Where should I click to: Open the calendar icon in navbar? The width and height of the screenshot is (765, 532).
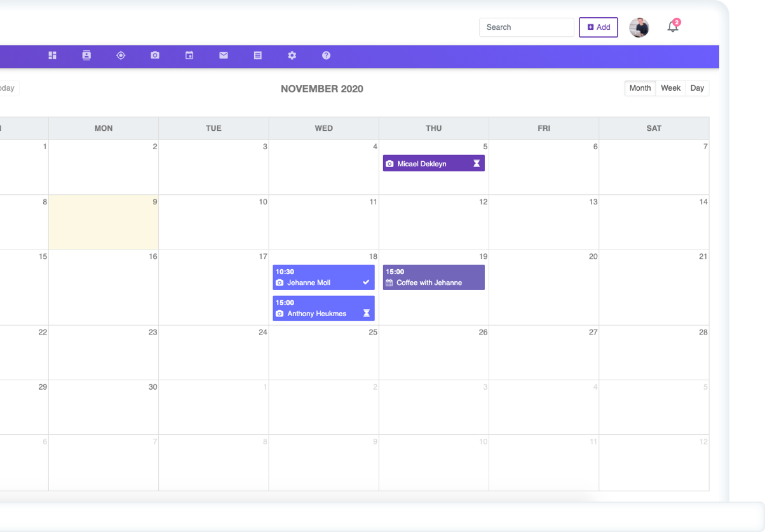click(x=189, y=56)
